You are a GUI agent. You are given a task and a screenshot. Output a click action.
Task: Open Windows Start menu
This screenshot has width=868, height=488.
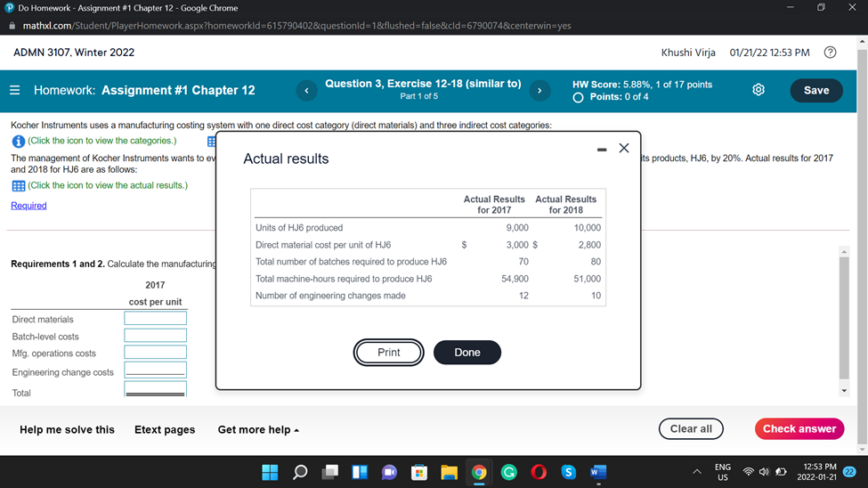click(270, 473)
